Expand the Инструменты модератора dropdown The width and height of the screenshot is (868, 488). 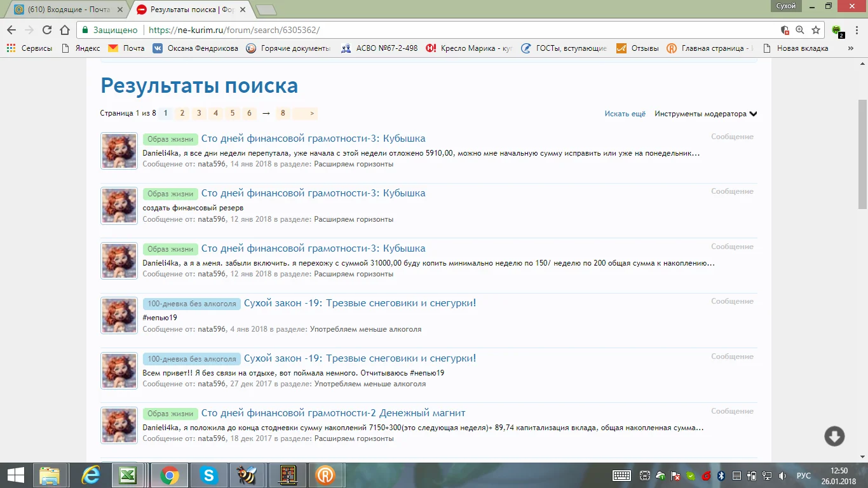point(706,114)
